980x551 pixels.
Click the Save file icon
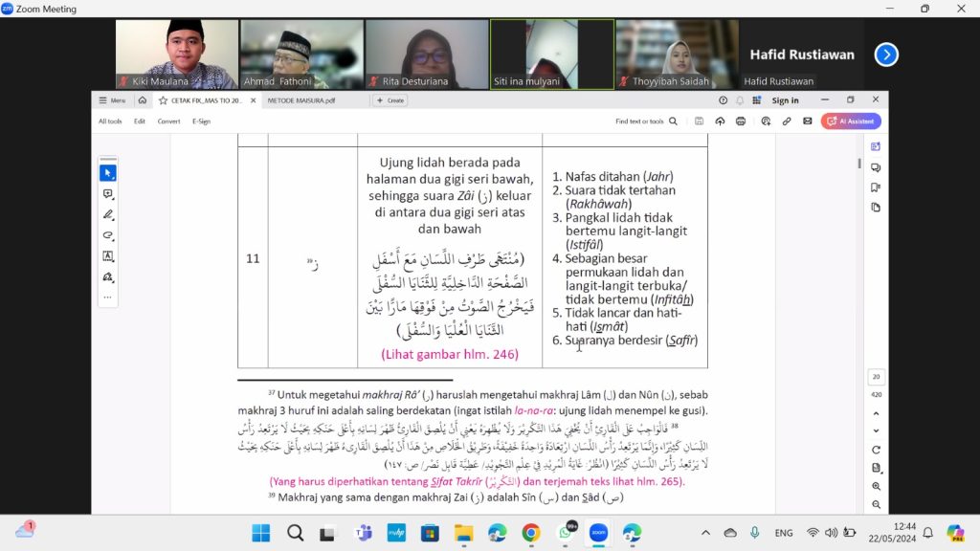click(x=700, y=121)
